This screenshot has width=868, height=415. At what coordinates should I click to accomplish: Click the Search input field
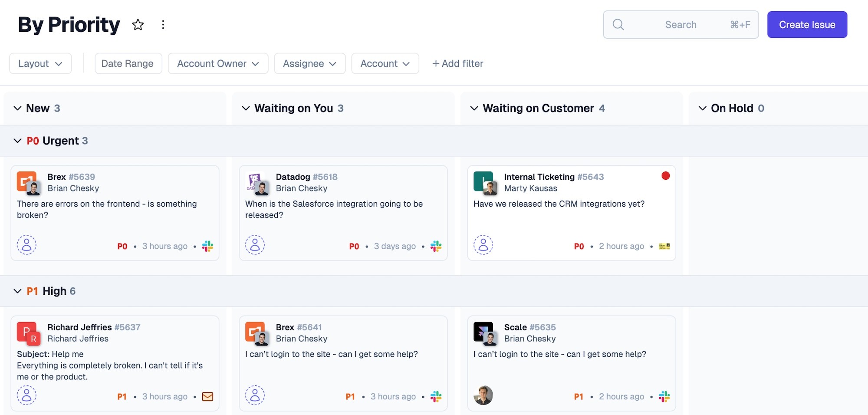681,25
